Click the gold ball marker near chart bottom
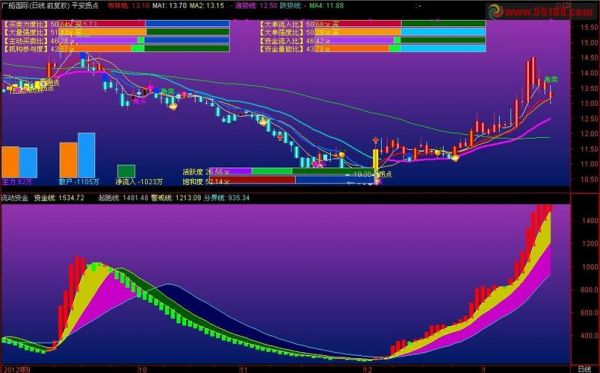Viewport: 600px width, 373px height. (341, 155)
